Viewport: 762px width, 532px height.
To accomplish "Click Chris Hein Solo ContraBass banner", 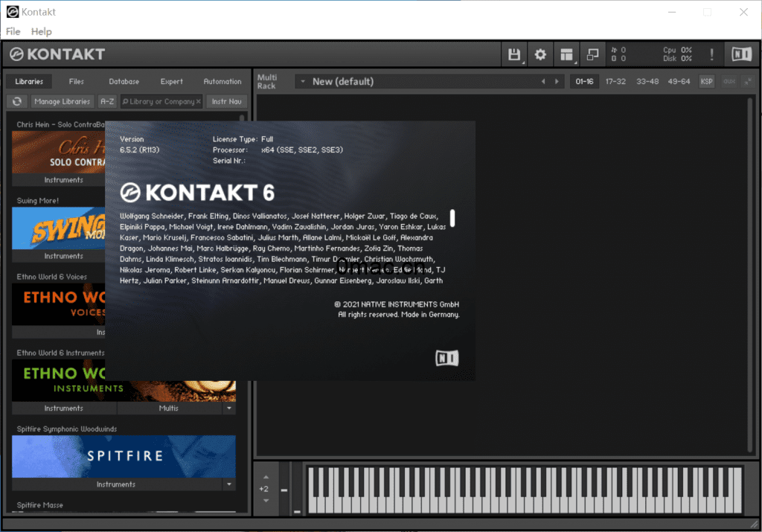I will tap(59, 152).
